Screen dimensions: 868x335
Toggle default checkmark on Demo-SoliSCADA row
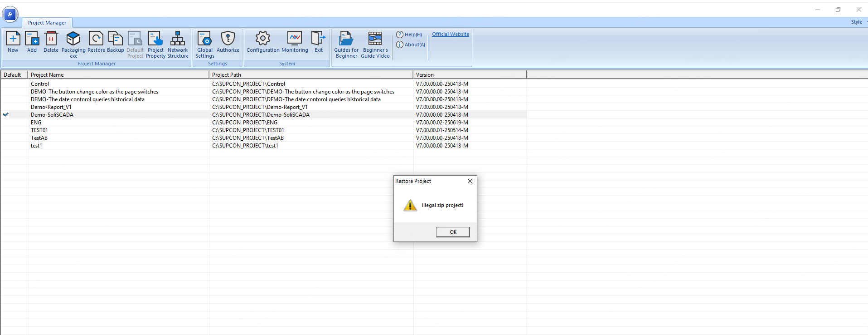point(6,115)
